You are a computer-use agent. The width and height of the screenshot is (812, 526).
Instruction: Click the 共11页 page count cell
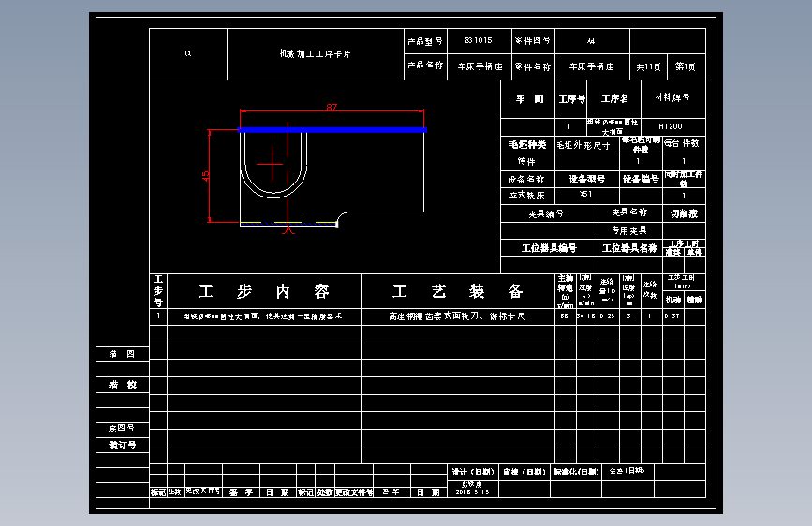648,66
